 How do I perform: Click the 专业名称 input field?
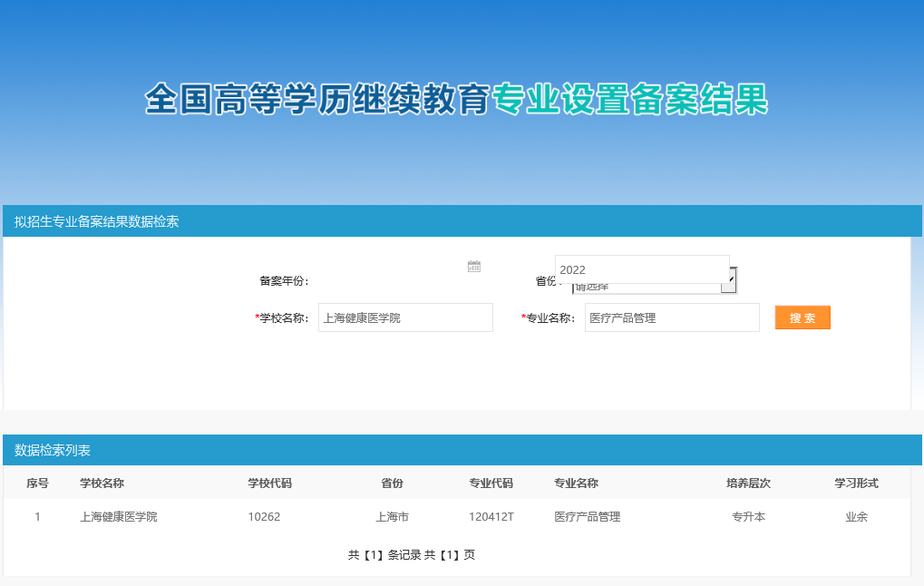pyautogui.click(x=671, y=317)
